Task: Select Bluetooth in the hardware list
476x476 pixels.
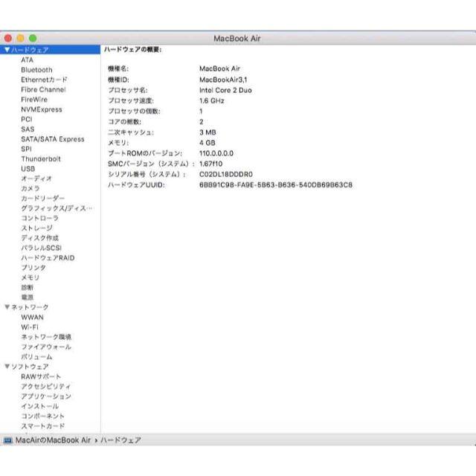Action: [x=36, y=70]
